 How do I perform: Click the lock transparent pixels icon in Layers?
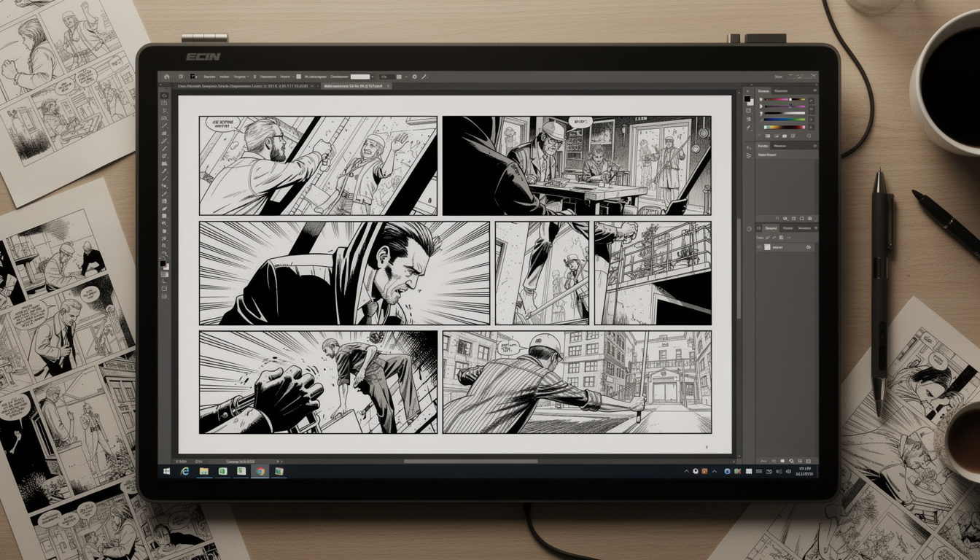coord(768,238)
